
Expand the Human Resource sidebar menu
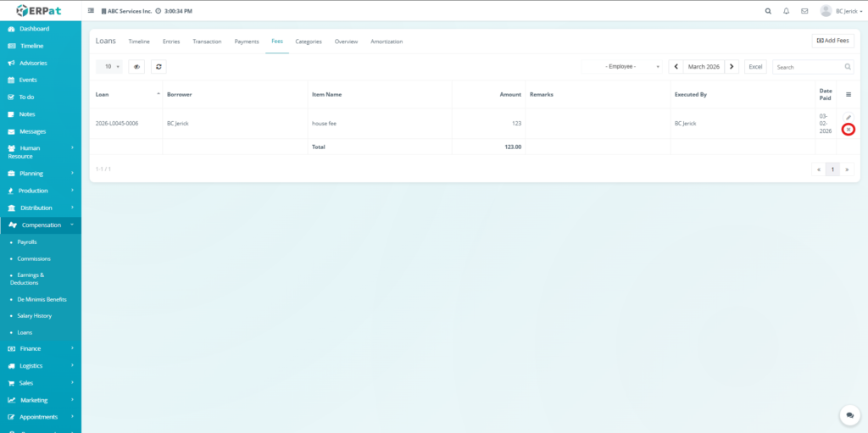[x=41, y=152]
